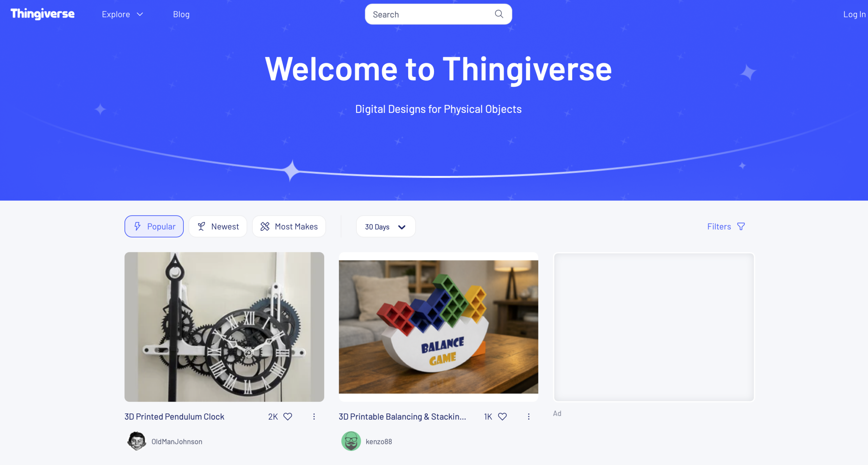Expand the Explore menu
The image size is (868, 465).
122,14
